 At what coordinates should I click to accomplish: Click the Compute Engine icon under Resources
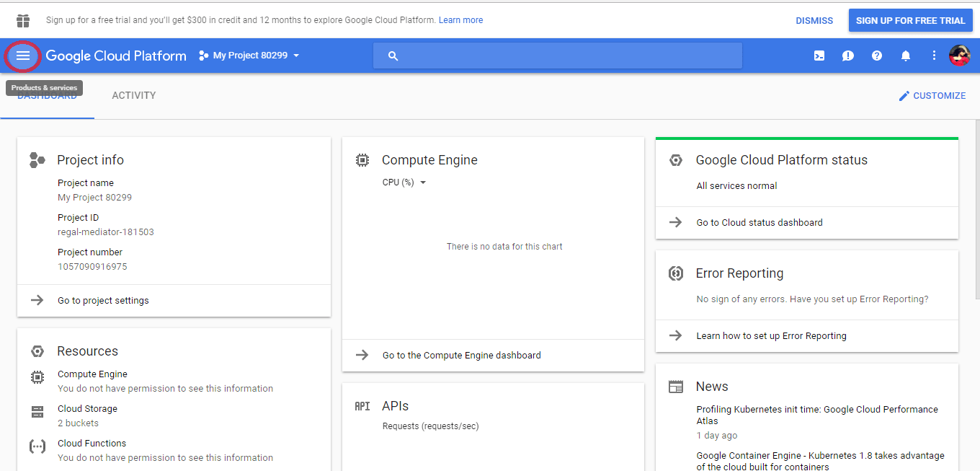[37, 377]
